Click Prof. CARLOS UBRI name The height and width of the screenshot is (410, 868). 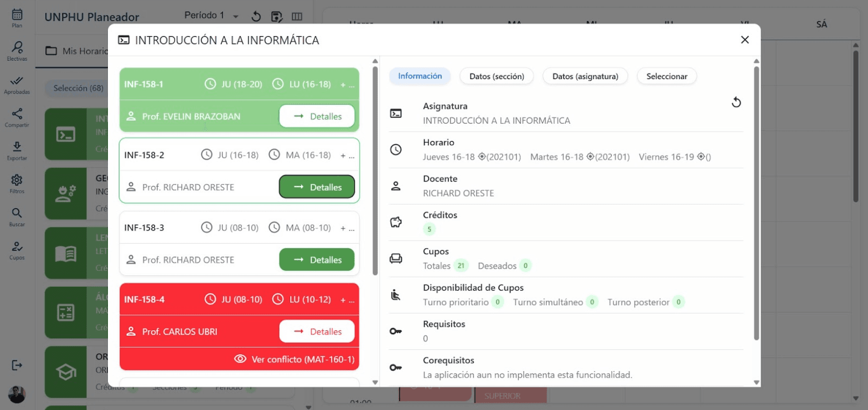tap(180, 331)
